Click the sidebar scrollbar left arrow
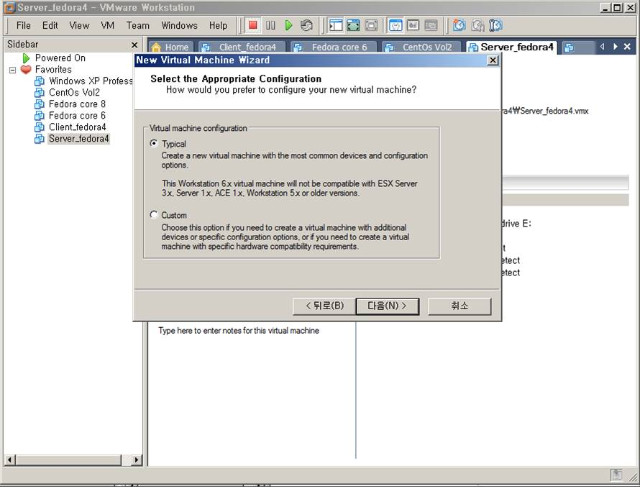This screenshot has height=487, width=640. (10, 460)
